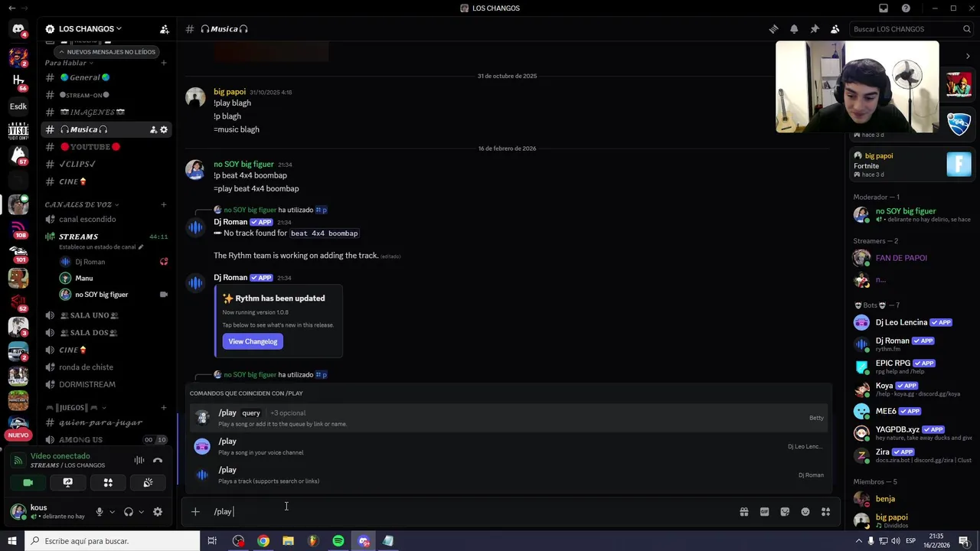Viewport: 980px width, 551px height.
Task: Collapse CANALES DE VOZ category
Action: 82,204
